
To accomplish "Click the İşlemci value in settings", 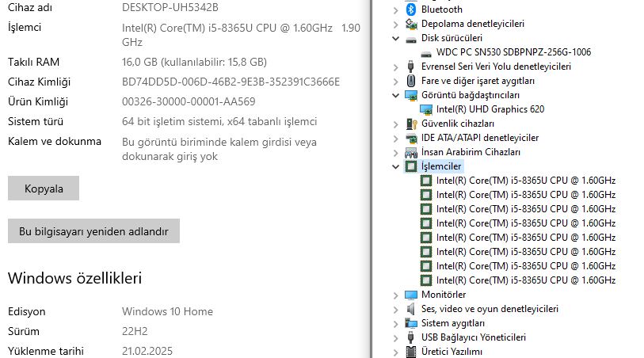I will click(x=241, y=35).
